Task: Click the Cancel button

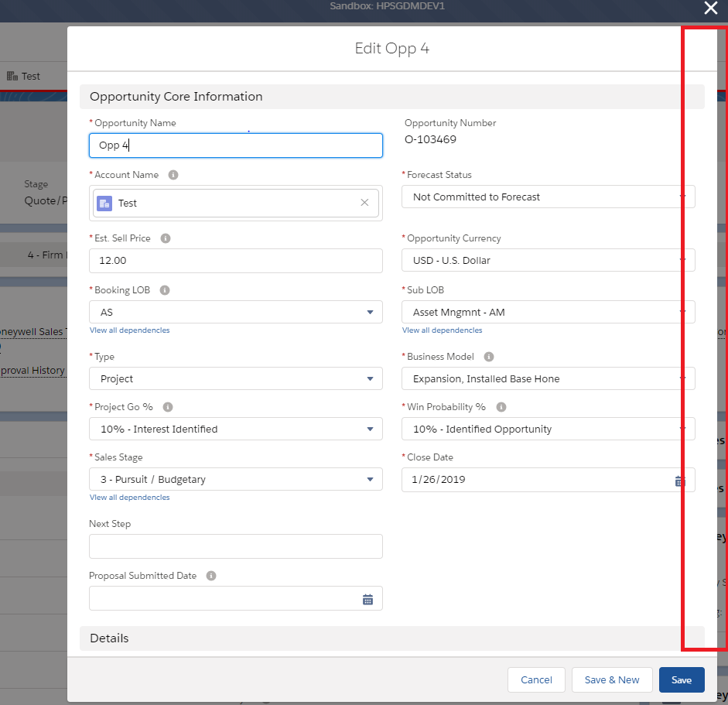Action: pos(536,679)
